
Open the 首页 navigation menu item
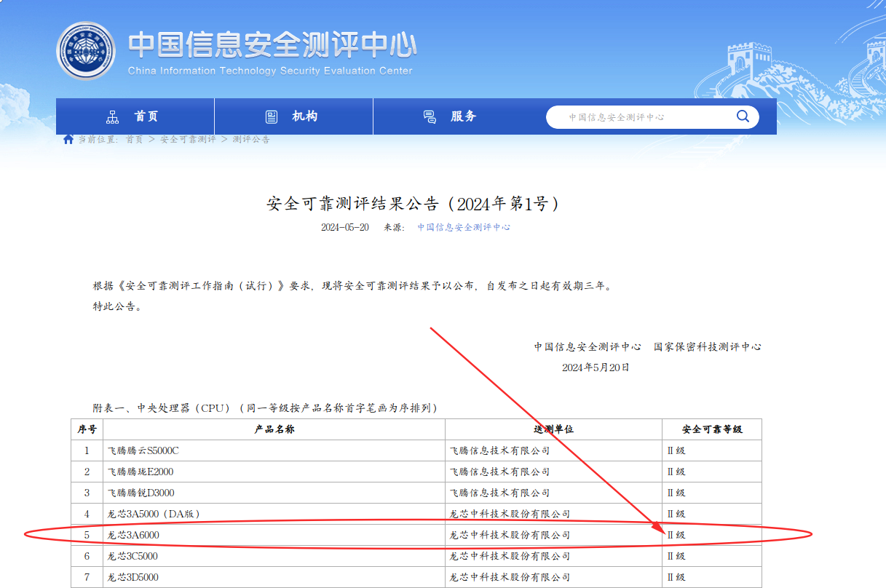point(135,116)
